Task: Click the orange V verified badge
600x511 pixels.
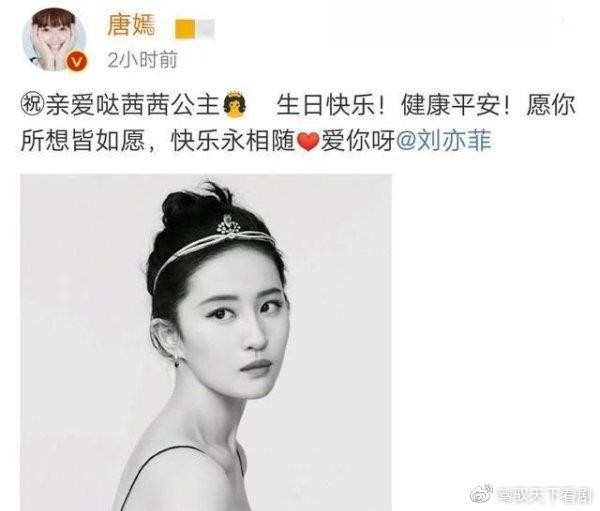Action: [x=77, y=62]
